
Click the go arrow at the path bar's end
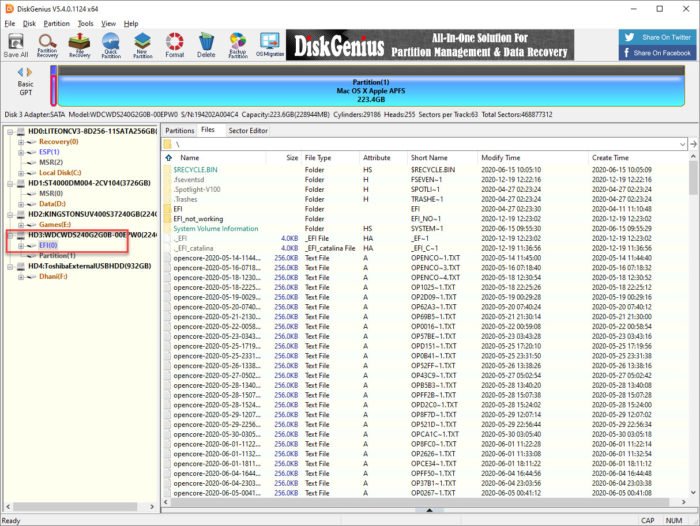click(x=693, y=144)
